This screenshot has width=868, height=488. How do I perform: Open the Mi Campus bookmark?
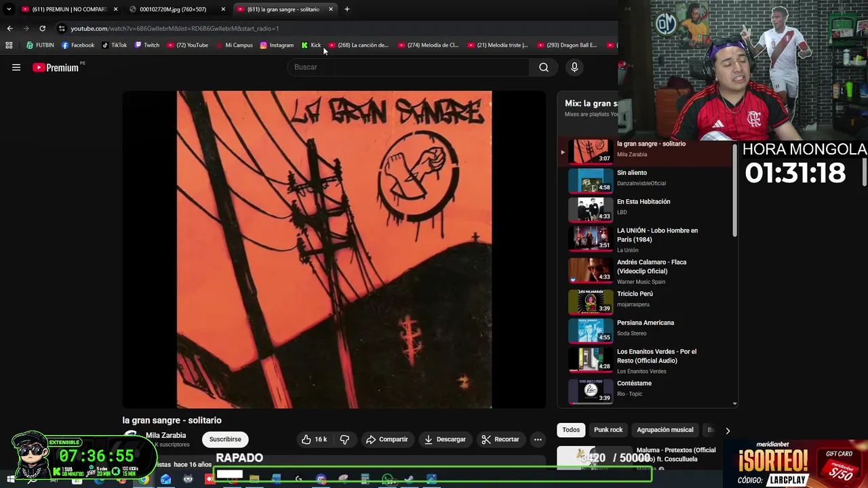[234, 45]
